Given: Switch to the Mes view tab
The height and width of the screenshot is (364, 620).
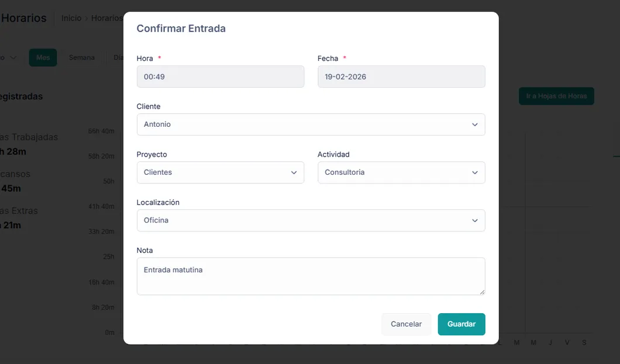Looking at the screenshot, I should [x=43, y=57].
